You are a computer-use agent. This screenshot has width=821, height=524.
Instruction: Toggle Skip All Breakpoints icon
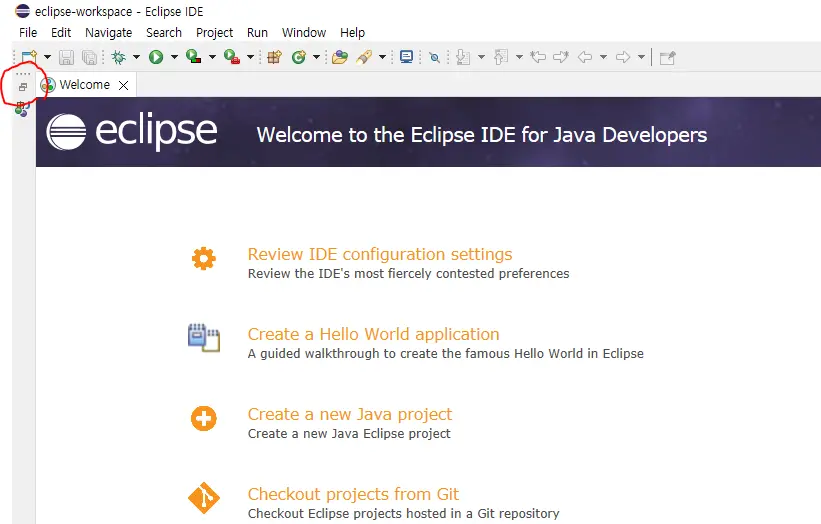[x=434, y=57]
